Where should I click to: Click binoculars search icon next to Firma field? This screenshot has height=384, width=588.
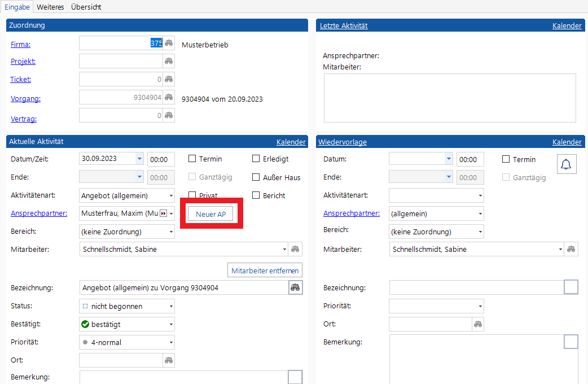tap(168, 43)
